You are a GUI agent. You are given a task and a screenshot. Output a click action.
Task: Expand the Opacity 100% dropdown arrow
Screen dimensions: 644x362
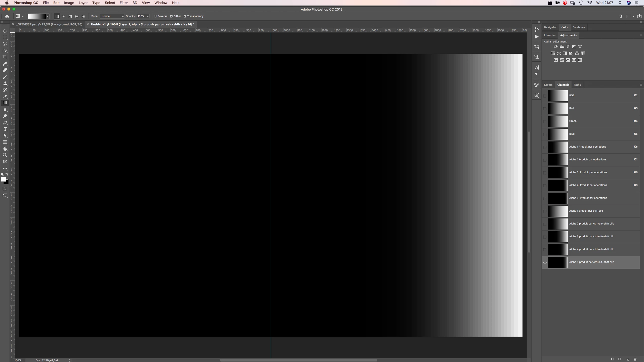click(148, 16)
